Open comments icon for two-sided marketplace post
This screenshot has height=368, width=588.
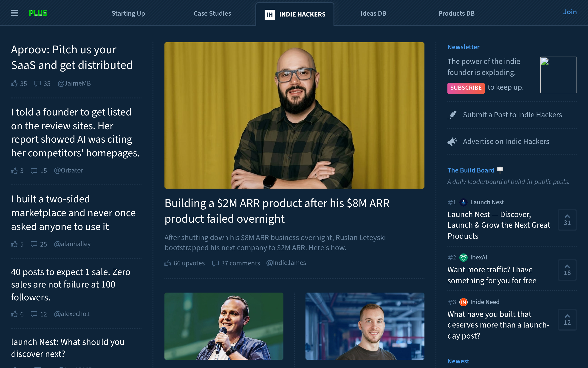(34, 244)
